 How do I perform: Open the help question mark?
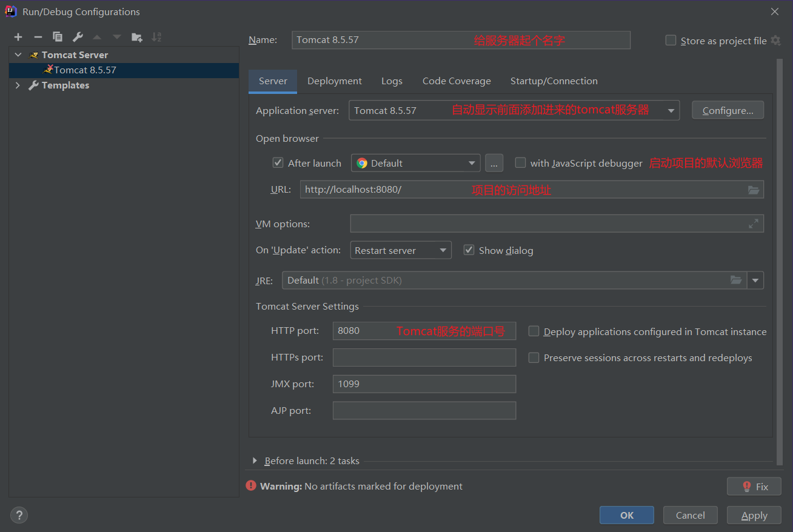pos(19,515)
